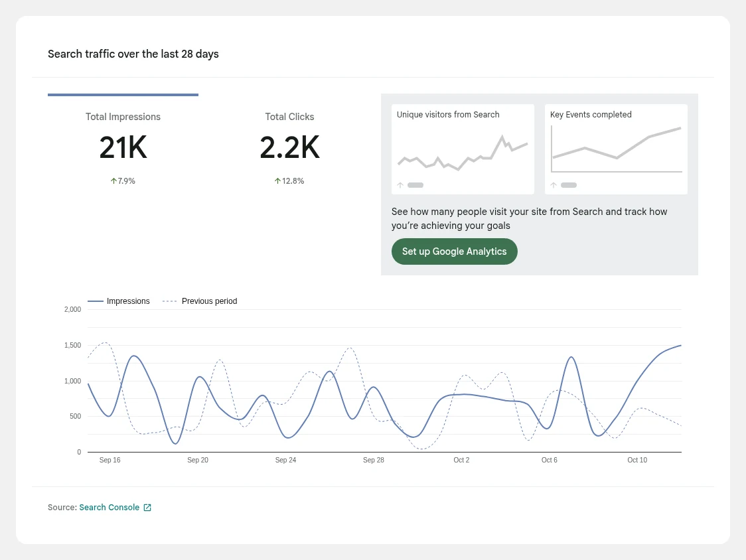Toggle the Previous period legend entry
Viewport: 746px width, 560px height.
200,301
